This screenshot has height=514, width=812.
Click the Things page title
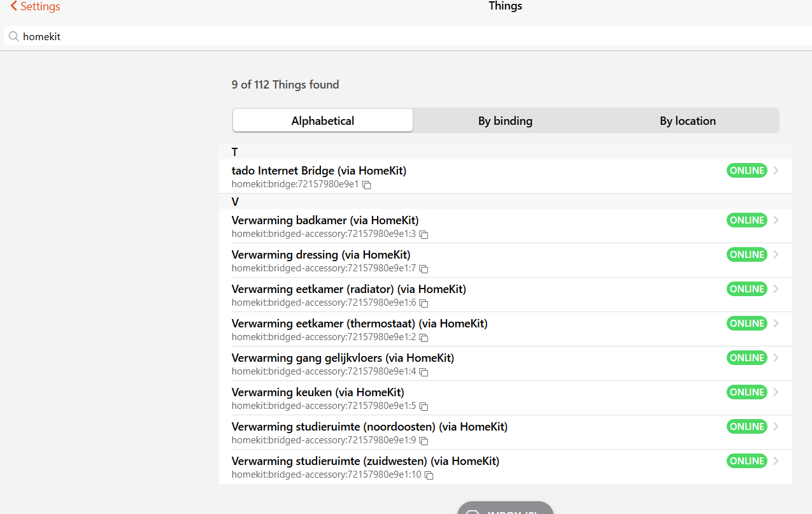pyautogui.click(x=506, y=6)
